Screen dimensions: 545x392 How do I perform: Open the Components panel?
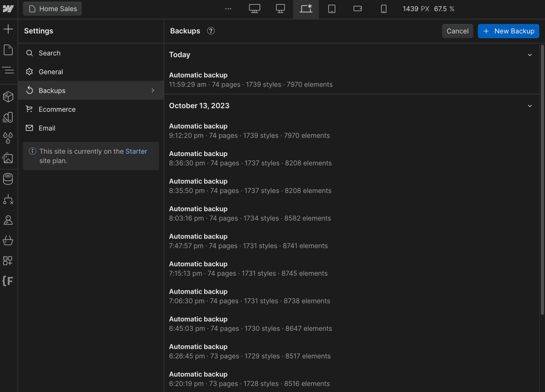click(9, 97)
